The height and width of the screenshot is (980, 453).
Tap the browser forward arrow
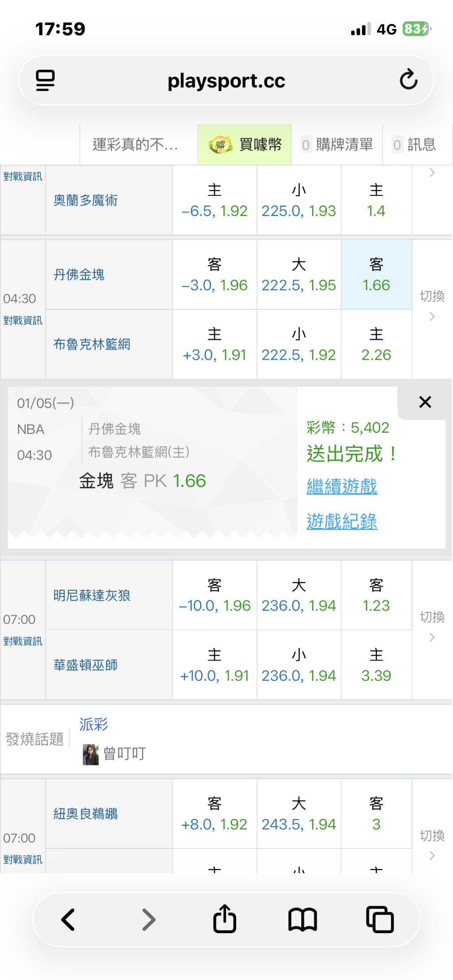[x=148, y=920]
